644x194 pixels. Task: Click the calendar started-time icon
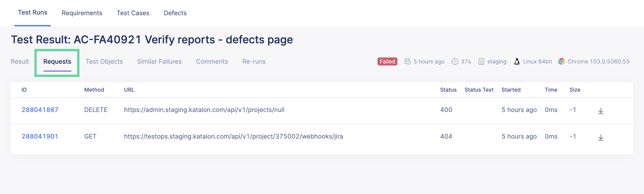tap(407, 61)
